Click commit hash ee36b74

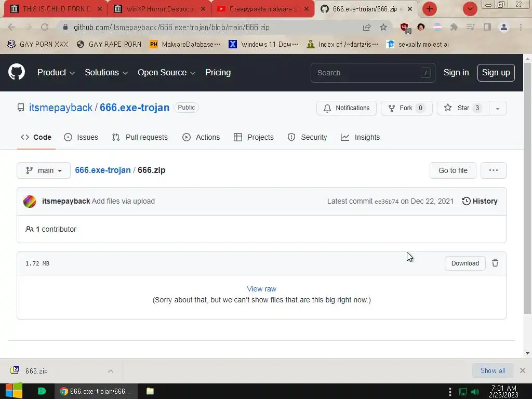(387, 202)
